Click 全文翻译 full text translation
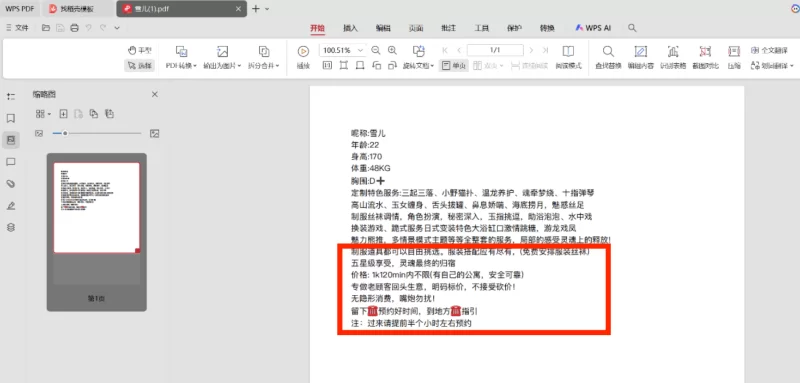 coord(770,50)
